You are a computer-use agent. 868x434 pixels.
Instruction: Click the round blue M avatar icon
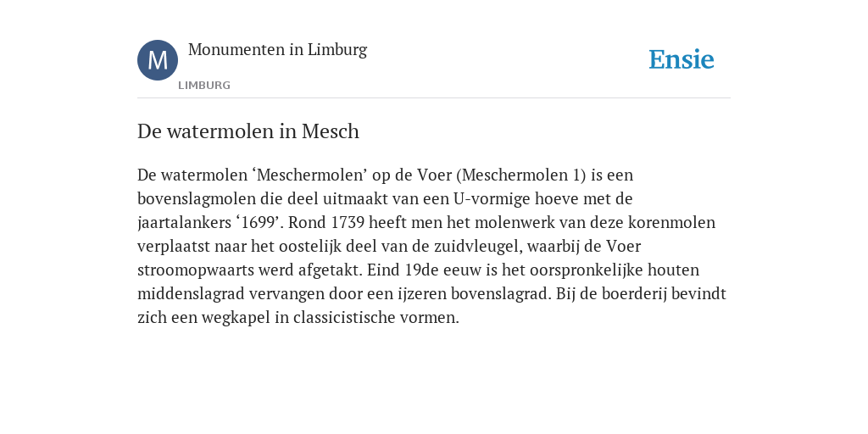tap(158, 60)
